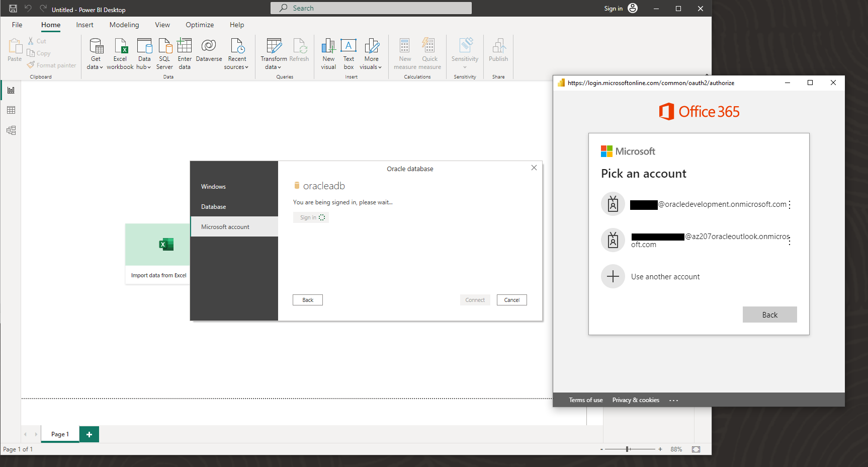The height and width of the screenshot is (467, 868).
Task: Open the Dataverse connector
Action: click(208, 53)
